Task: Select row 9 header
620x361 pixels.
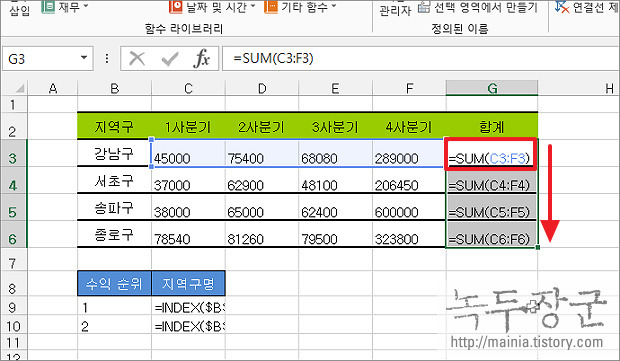Action: point(13,306)
